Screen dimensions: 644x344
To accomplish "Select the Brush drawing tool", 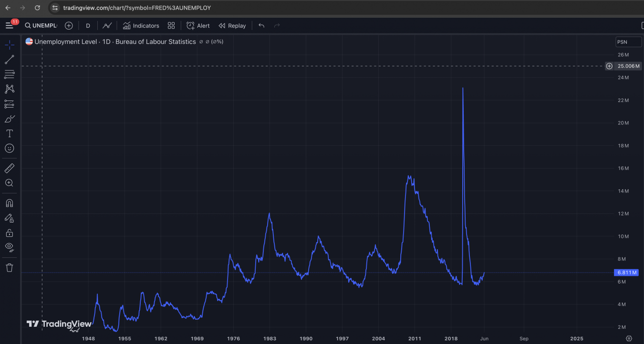I will pyautogui.click(x=10, y=119).
